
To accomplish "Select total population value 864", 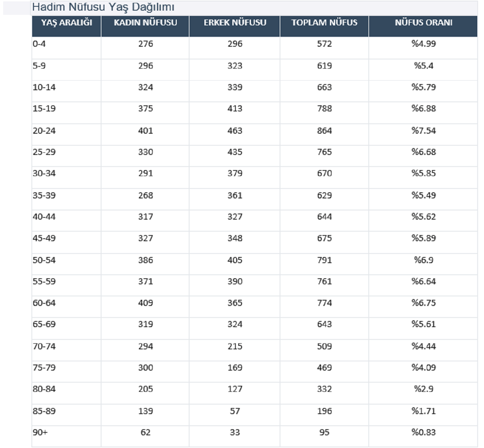I will pyautogui.click(x=324, y=131).
